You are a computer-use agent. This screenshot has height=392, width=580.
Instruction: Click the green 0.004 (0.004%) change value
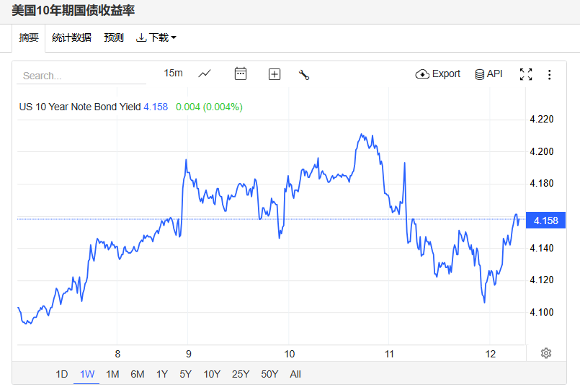(209, 107)
